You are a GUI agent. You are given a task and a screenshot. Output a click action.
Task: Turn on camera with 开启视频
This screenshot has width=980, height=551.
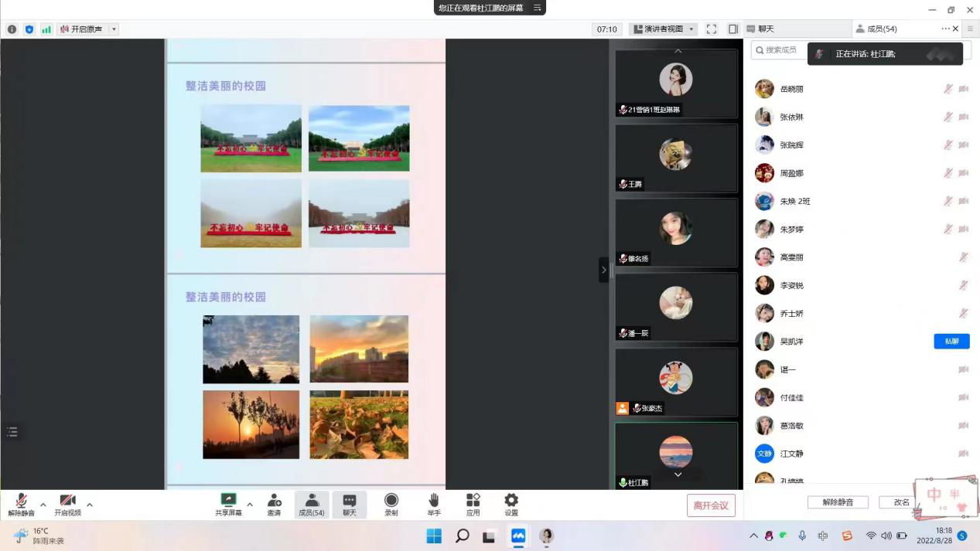[x=67, y=504]
